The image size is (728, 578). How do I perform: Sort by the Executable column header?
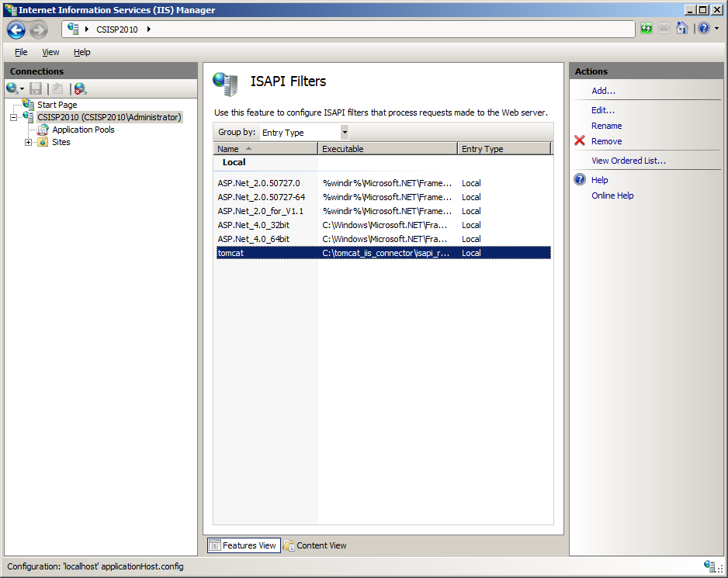point(387,149)
